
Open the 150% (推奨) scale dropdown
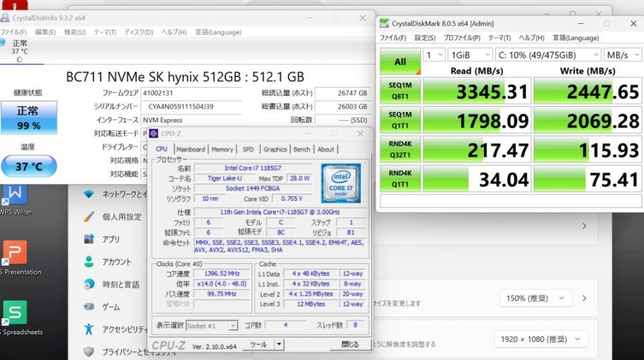tap(536, 298)
